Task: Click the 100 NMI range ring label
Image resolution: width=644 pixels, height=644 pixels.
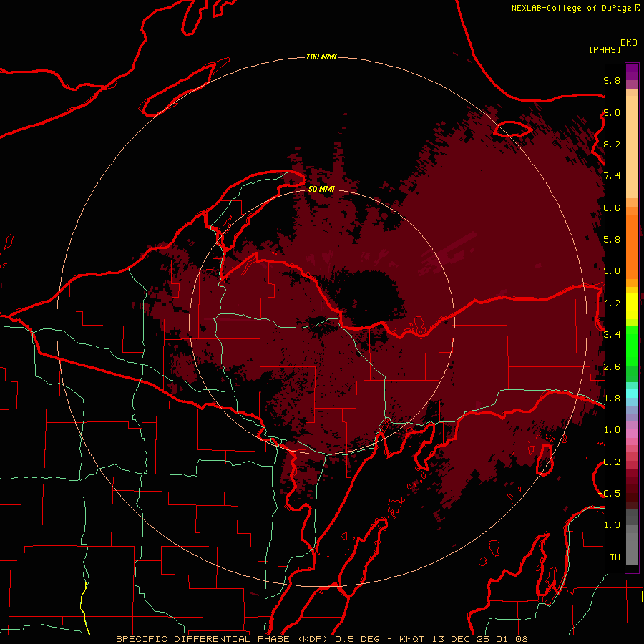Action: [321, 57]
